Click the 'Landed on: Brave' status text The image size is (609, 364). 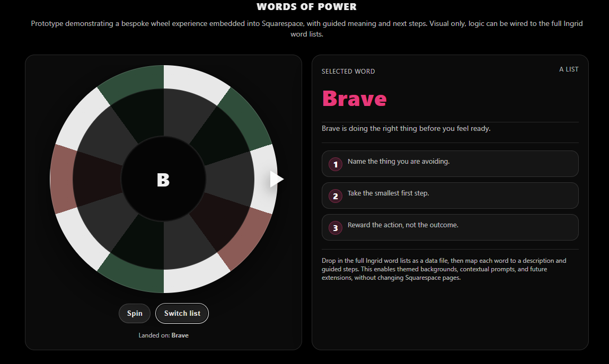[x=163, y=335]
